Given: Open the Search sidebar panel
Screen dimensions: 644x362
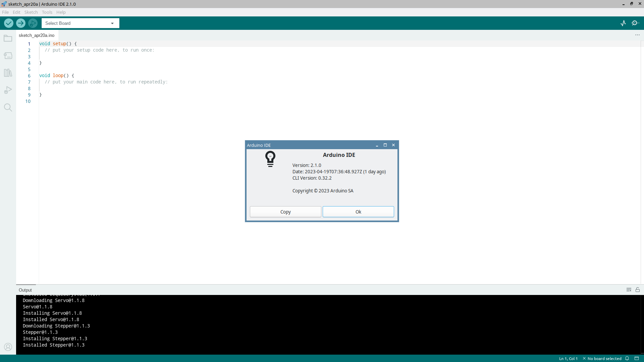Looking at the screenshot, I should 8,108.
